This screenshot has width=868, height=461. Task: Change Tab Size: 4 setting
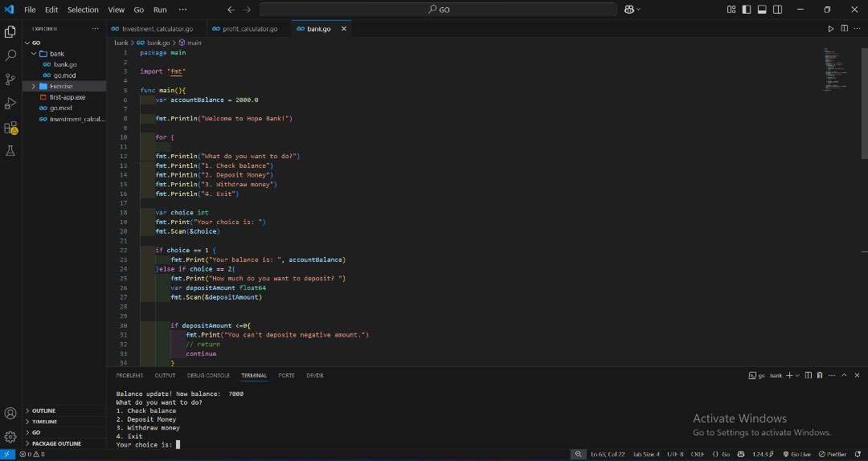coord(646,455)
